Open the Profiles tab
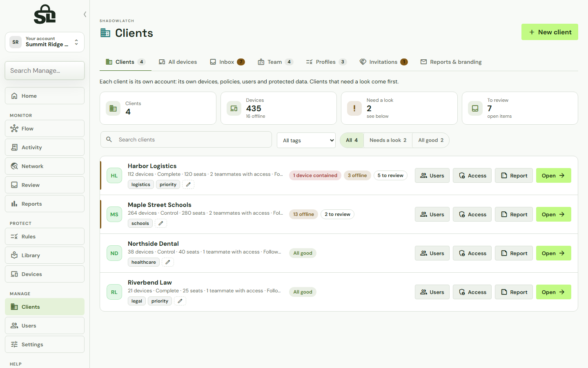This screenshot has width=588, height=368. point(326,62)
